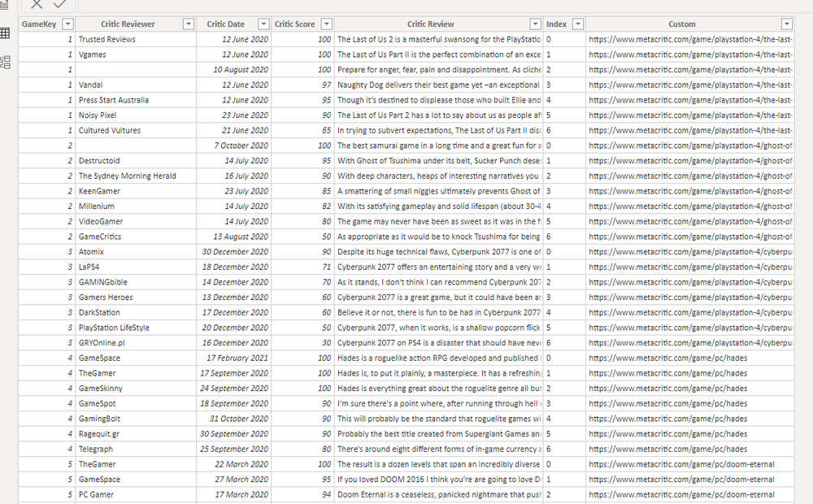This screenshot has height=504, width=813.
Task: Click the 'GameSkinny' reviewer cell
Action: tap(136, 389)
